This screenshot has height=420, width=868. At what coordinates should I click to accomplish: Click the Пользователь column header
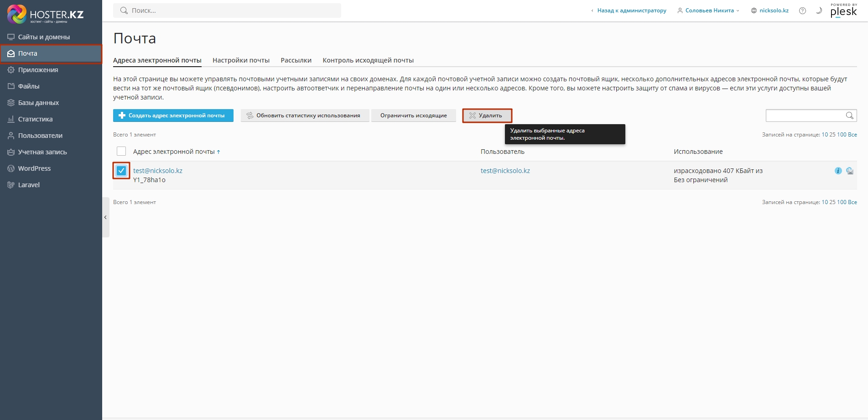click(x=503, y=152)
